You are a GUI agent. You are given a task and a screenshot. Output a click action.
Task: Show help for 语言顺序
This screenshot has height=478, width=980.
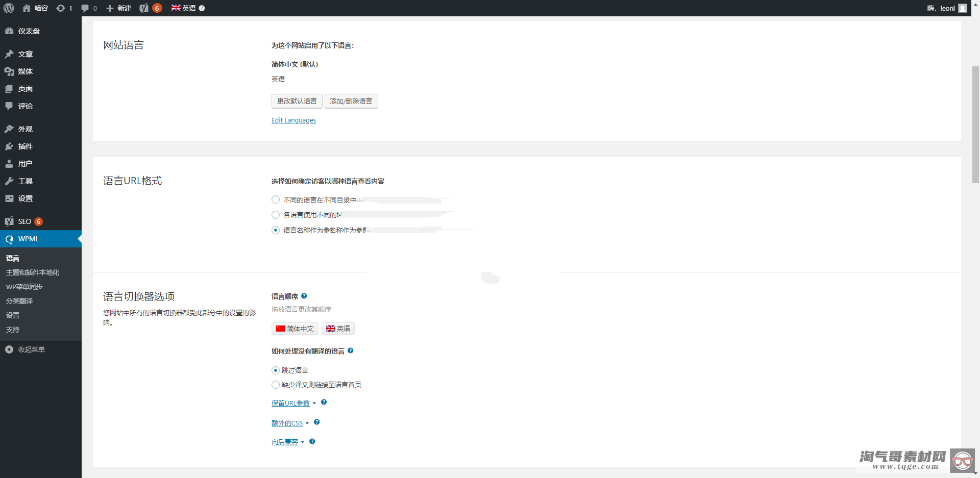point(304,296)
